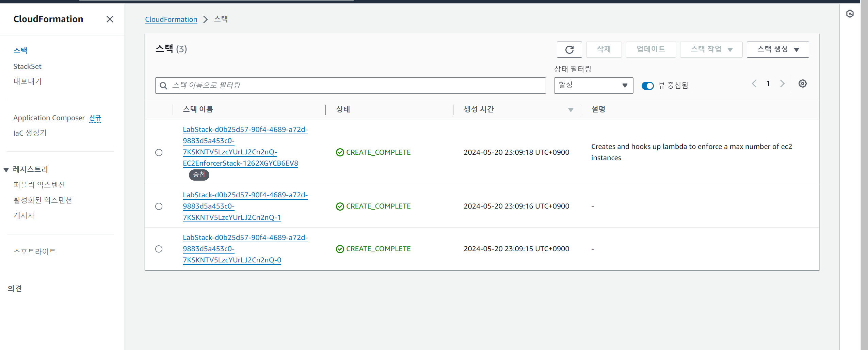Open StackSet in the side navigation

27,66
